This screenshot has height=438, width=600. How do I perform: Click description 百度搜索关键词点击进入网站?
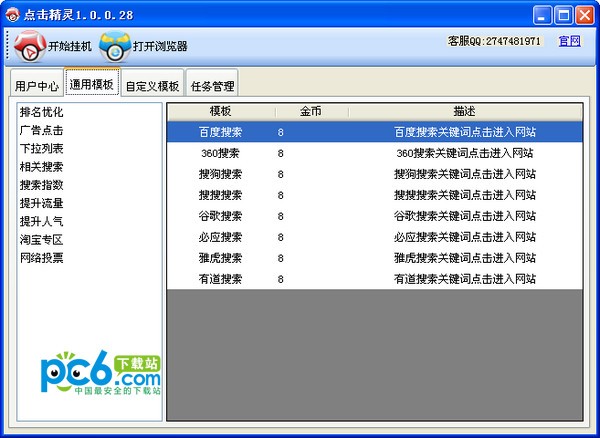tap(465, 132)
